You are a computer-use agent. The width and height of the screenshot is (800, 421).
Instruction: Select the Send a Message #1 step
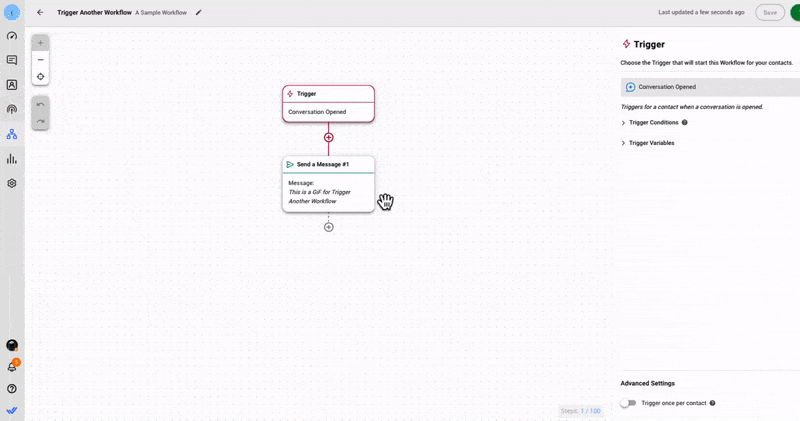coord(328,165)
